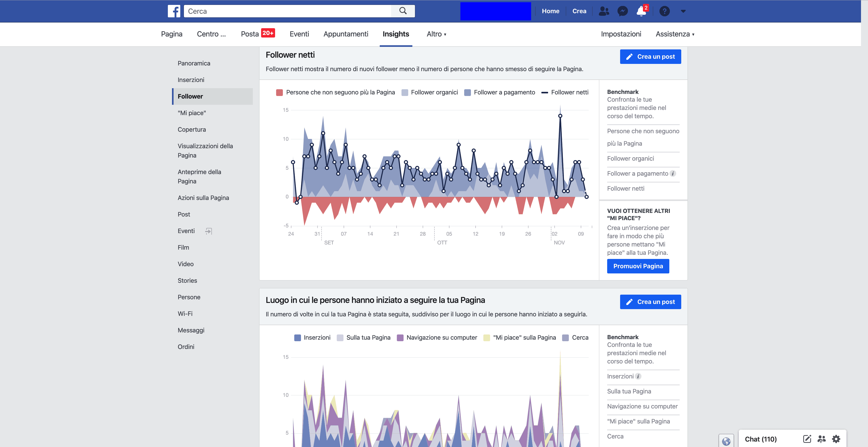Open account menu arrow in top bar
Image resolution: width=868 pixels, height=447 pixels.
coord(683,11)
